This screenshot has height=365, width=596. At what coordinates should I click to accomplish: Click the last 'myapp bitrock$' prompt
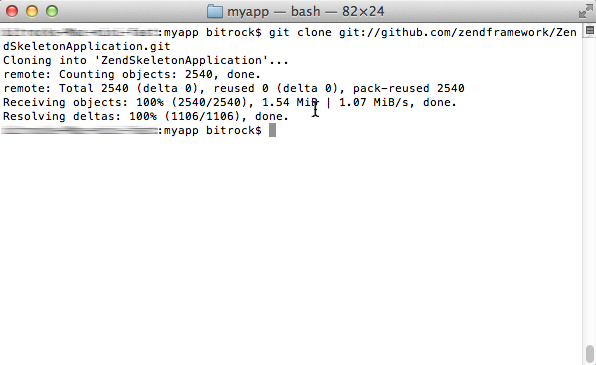(213, 130)
